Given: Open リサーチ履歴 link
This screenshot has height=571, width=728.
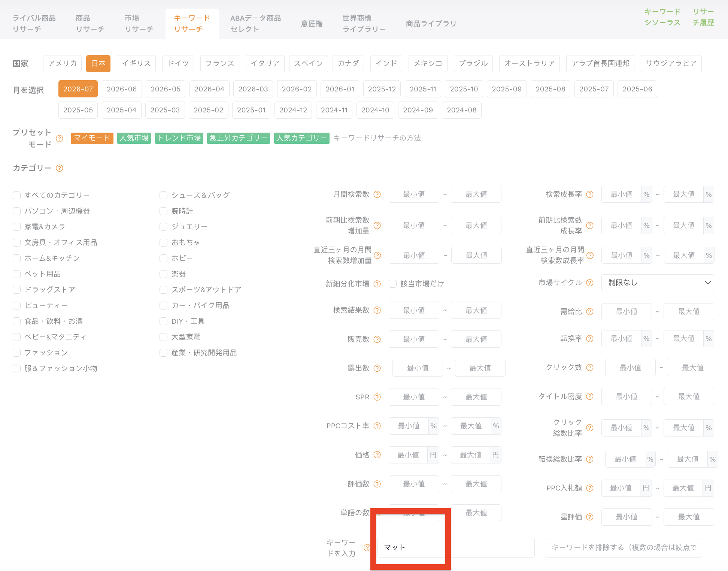Looking at the screenshot, I should (703, 17).
